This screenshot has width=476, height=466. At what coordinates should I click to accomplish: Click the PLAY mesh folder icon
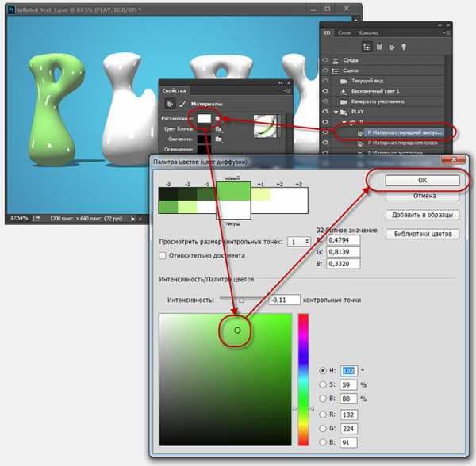[344, 113]
